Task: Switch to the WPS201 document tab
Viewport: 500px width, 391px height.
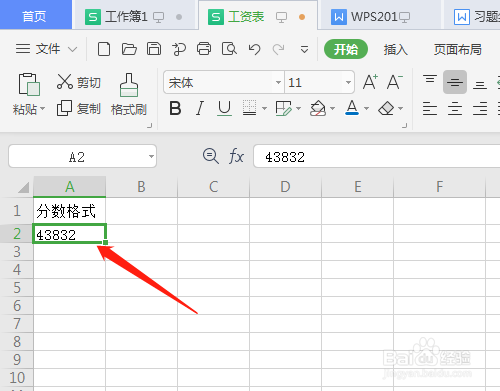Action: 380,16
